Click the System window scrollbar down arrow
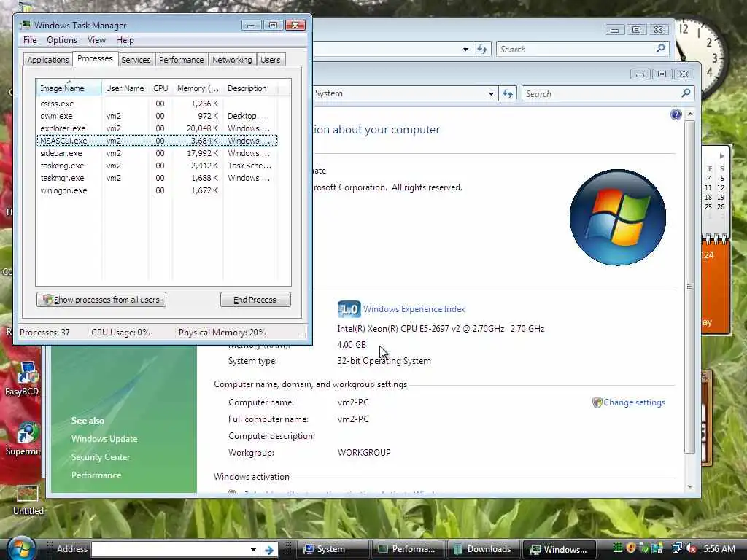747x560 pixels. pos(690,486)
